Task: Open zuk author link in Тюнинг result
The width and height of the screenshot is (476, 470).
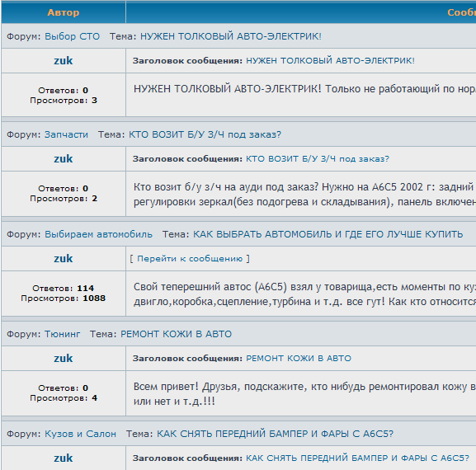Action: pos(64,359)
